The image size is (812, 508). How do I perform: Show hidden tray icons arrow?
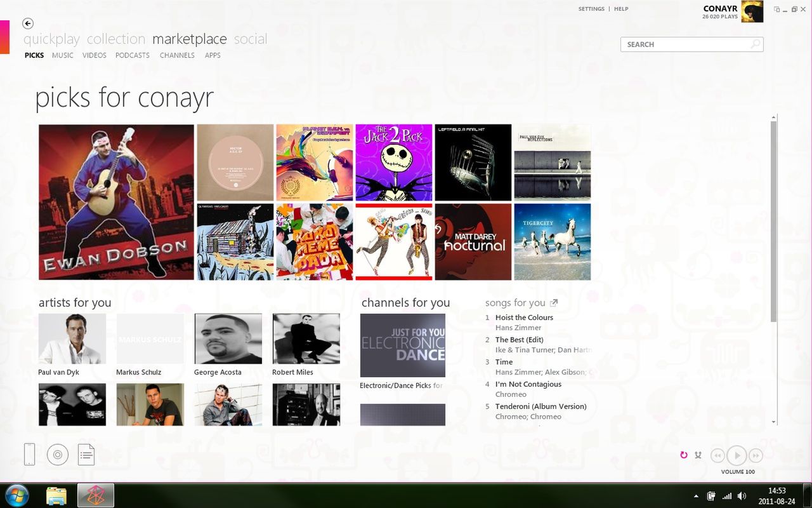[x=697, y=496]
